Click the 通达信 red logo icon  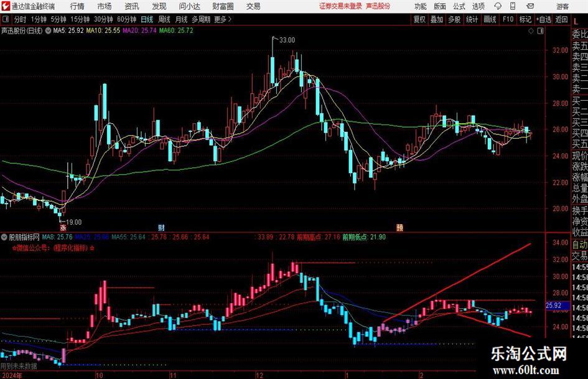click(x=6, y=6)
